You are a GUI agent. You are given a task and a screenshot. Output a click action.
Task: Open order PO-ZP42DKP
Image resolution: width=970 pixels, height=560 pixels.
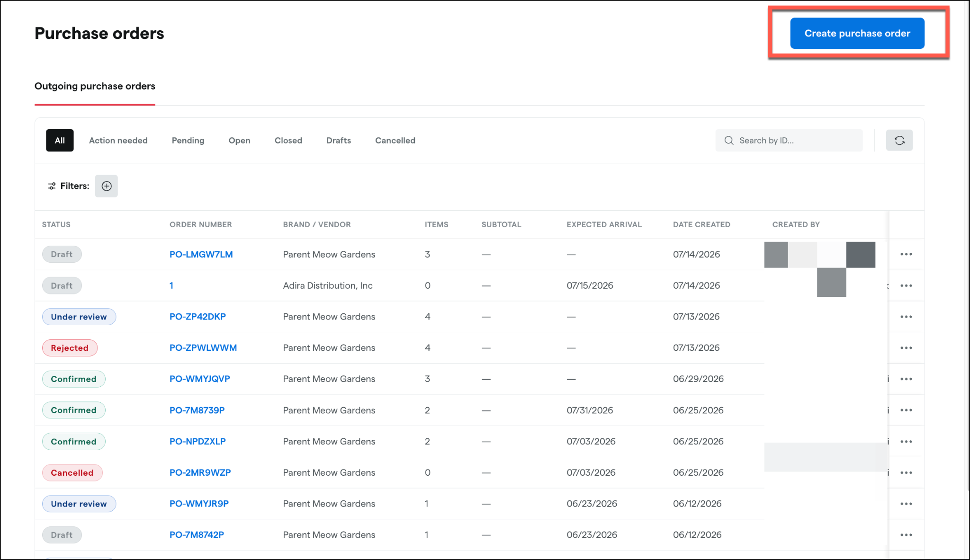pyautogui.click(x=198, y=317)
